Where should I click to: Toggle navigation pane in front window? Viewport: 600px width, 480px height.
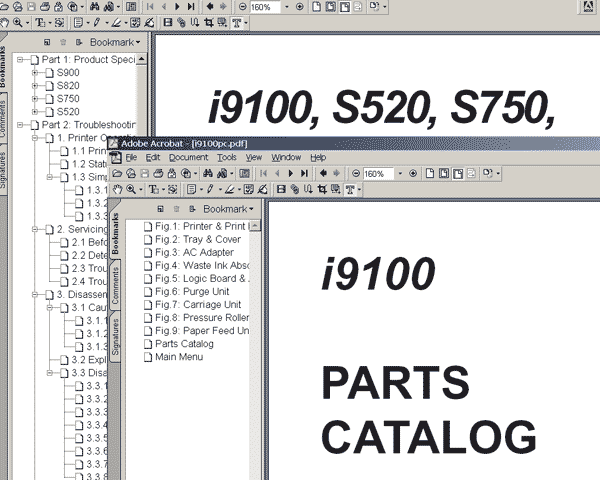point(244,174)
